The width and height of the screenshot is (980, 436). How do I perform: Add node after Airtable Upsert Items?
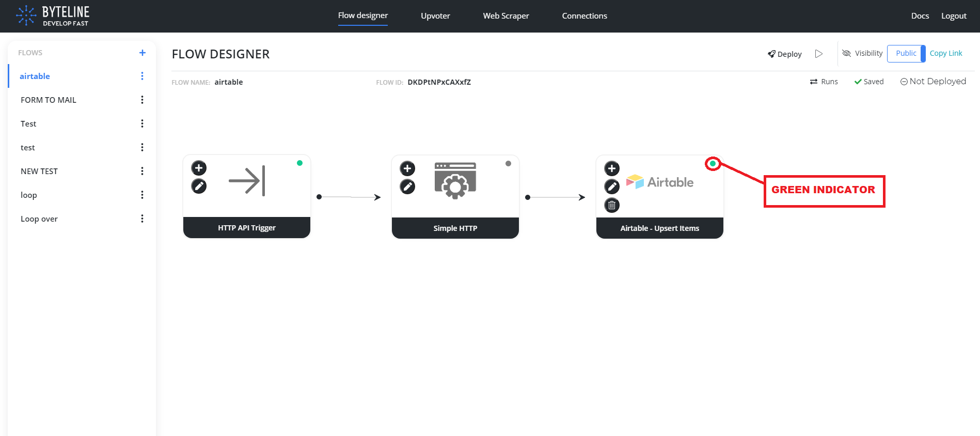tap(612, 168)
